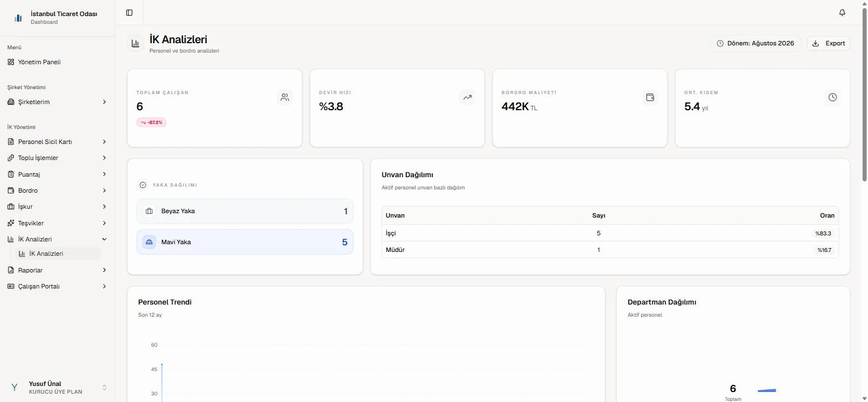This screenshot has height=402, width=868.
Task: Click the Mavi Yaka hard hat icon
Action: click(x=149, y=242)
